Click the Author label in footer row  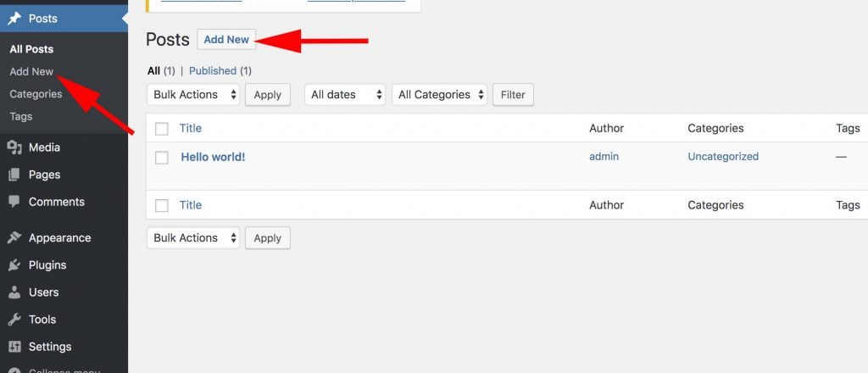pyautogui.click(x=606, y=205)
